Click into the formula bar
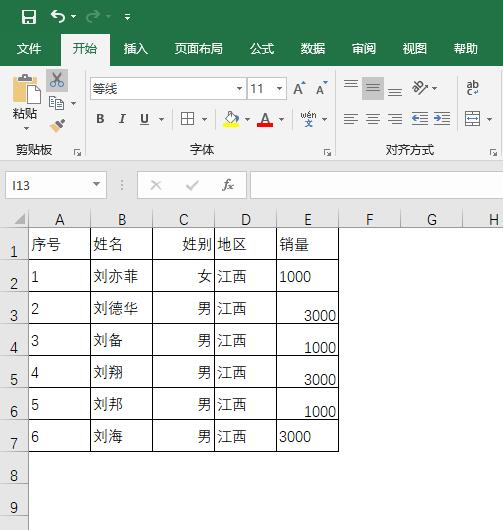 pyautogui.click(x=377, y=185)
